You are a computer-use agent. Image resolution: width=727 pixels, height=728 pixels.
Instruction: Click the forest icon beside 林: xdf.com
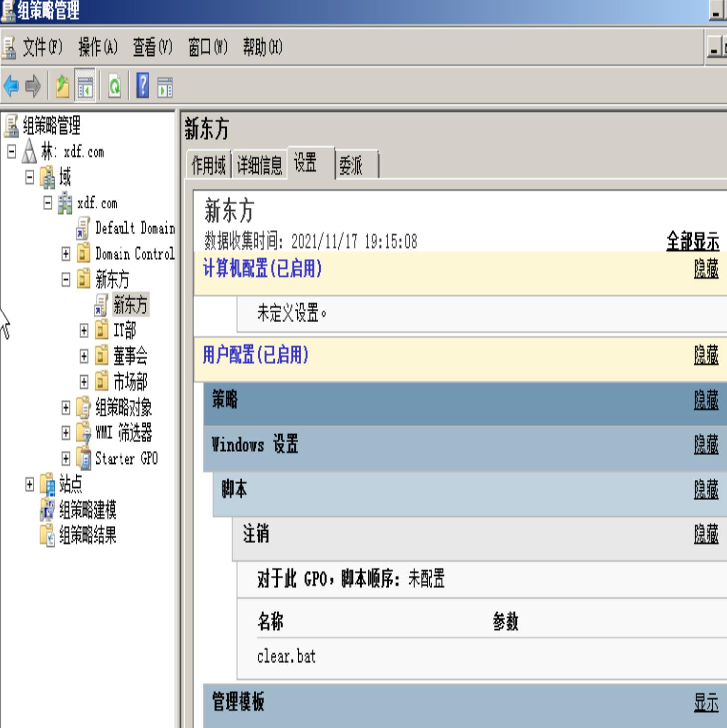pos(30,151)
